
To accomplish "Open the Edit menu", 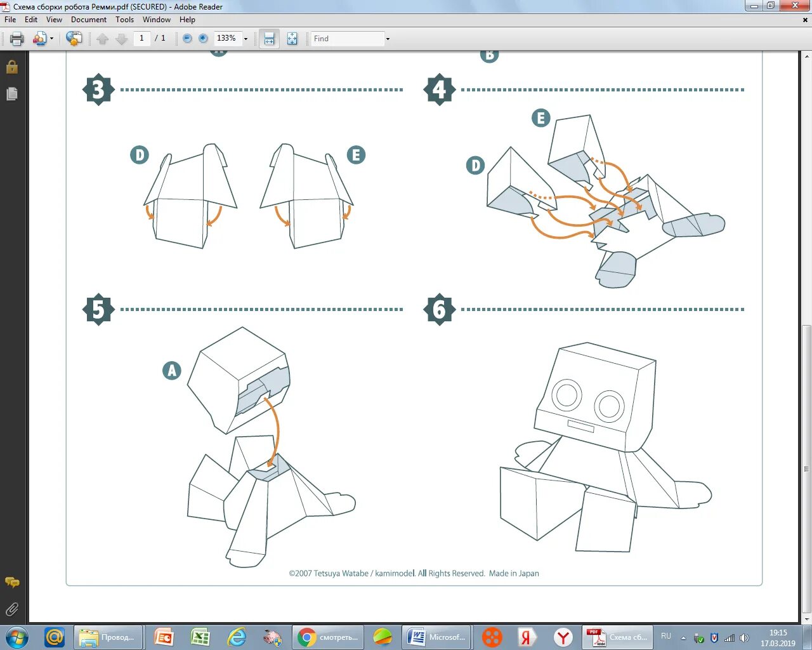I will point(31,20).
